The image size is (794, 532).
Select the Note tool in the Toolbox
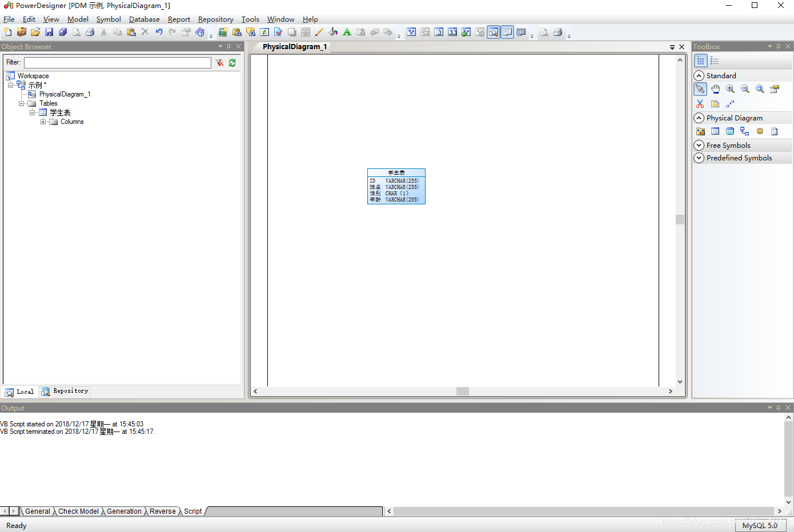pos(715,104)
